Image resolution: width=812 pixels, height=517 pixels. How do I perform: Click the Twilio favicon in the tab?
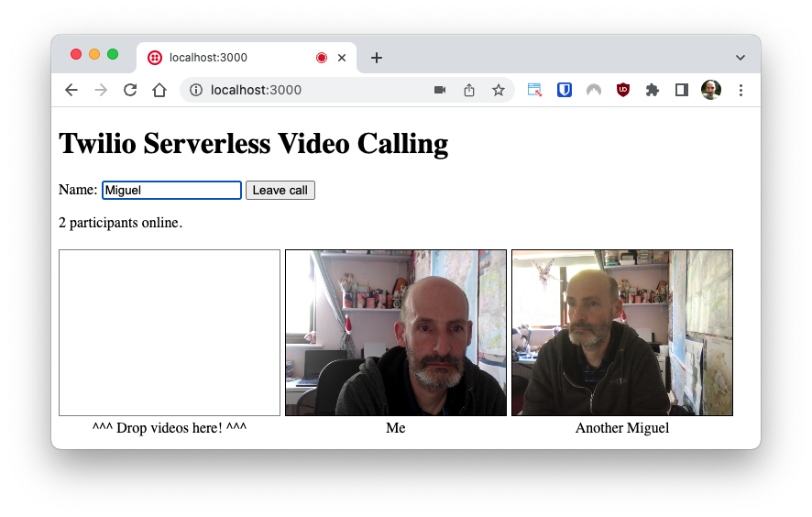[x=155, y=58]
